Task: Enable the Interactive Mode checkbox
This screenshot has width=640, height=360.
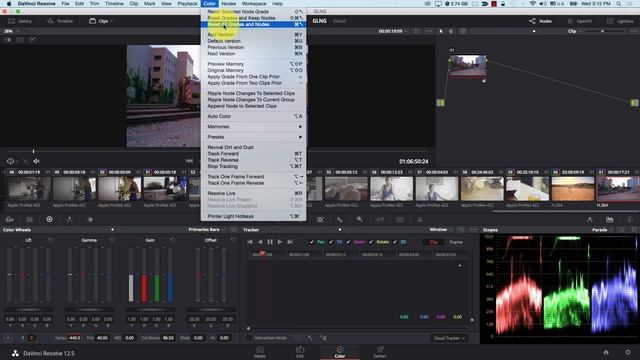Action: click(249, 338)
